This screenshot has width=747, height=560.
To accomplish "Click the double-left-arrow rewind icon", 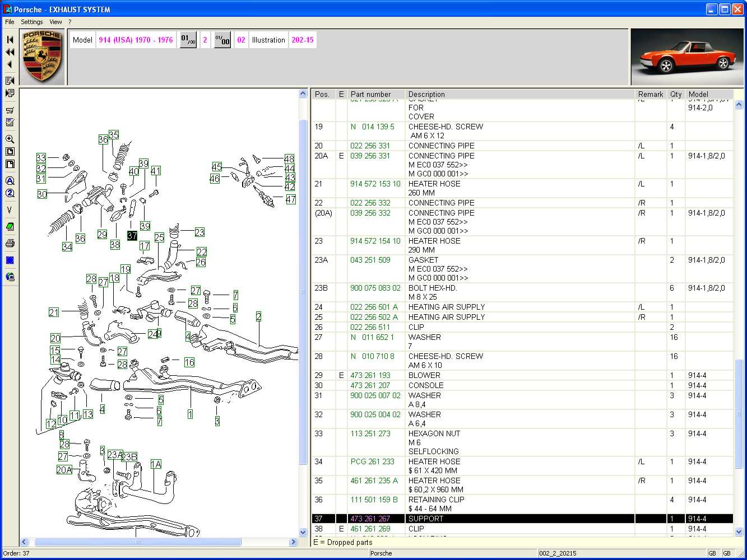I will click(10, 52).
